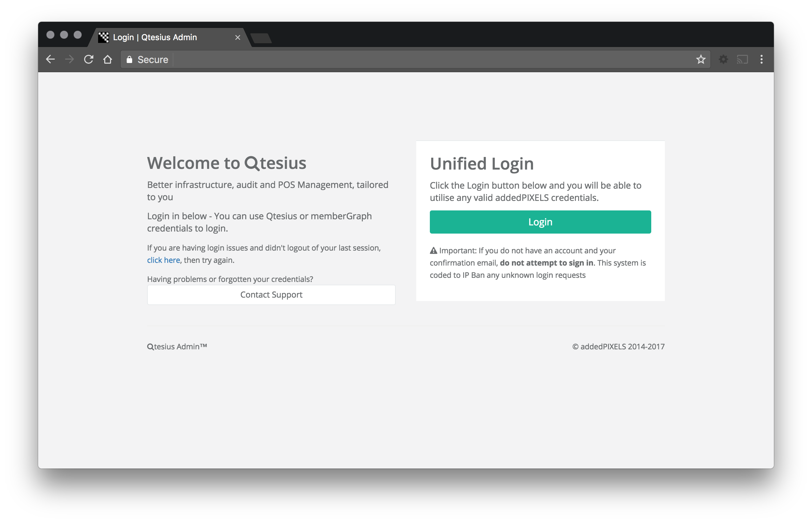Click the red close window dot
The image size is (812, 523).
[50, 35]
